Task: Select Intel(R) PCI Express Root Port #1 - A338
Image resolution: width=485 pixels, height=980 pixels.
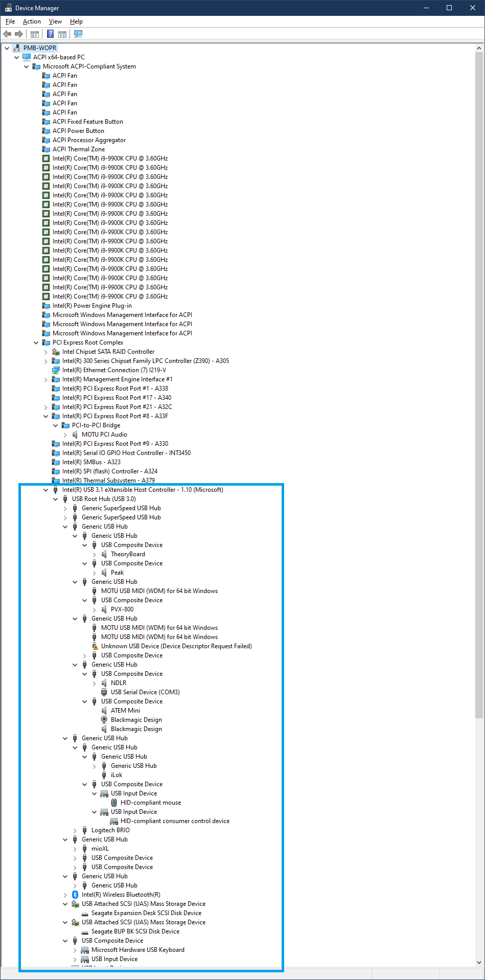Action: 115,389
